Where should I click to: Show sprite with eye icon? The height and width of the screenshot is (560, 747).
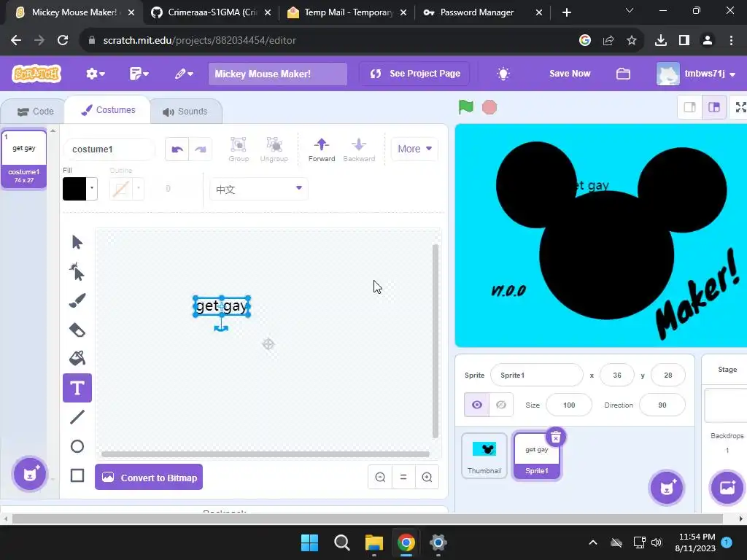477,405
